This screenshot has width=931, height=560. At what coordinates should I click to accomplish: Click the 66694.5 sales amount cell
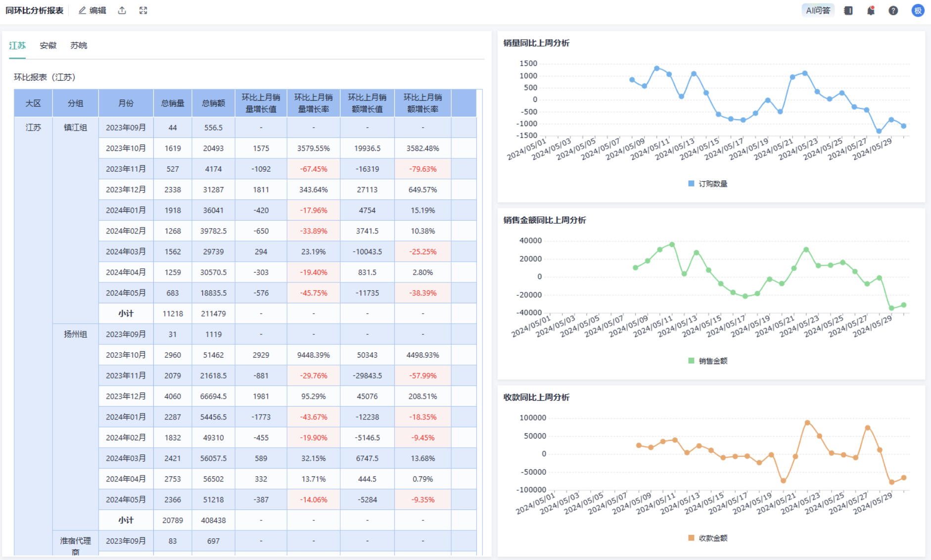pos(214,396)
